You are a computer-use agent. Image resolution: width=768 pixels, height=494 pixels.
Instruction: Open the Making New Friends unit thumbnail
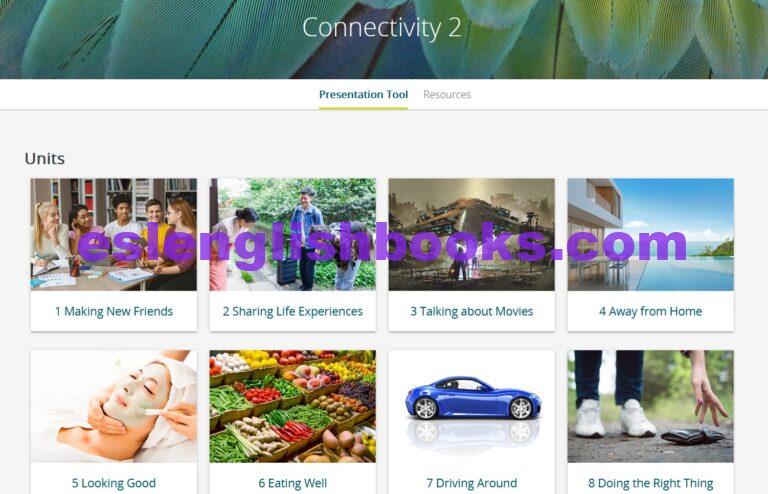[114, 235]
